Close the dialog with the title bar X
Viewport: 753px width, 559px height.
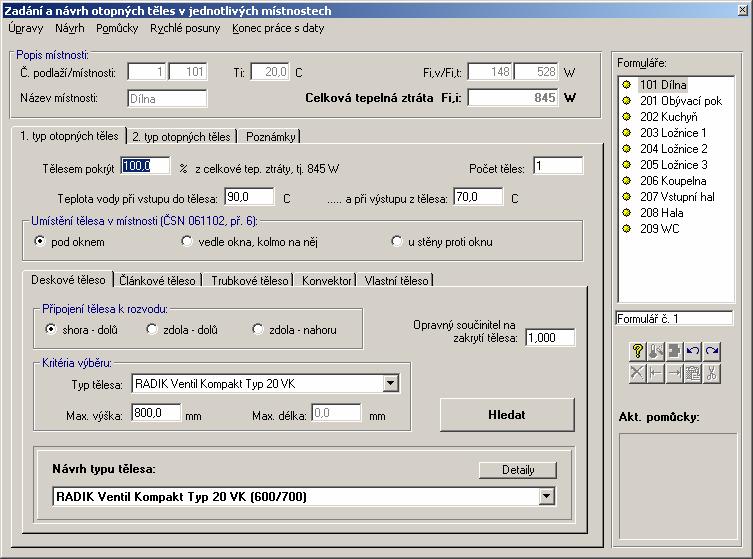pos(742,10)
